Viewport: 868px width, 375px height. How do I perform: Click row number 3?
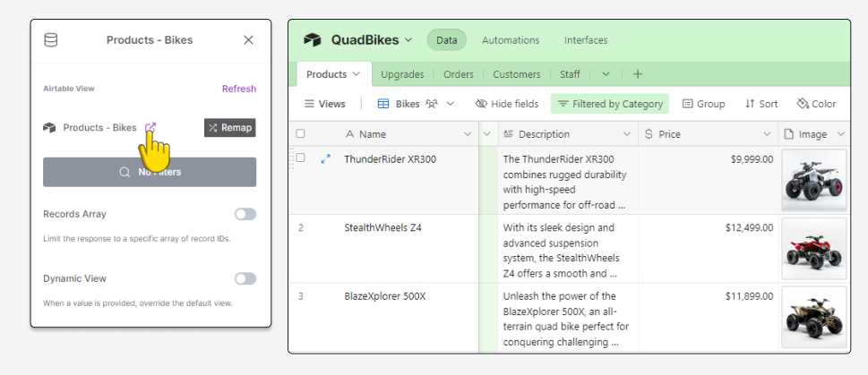(301, 296)
